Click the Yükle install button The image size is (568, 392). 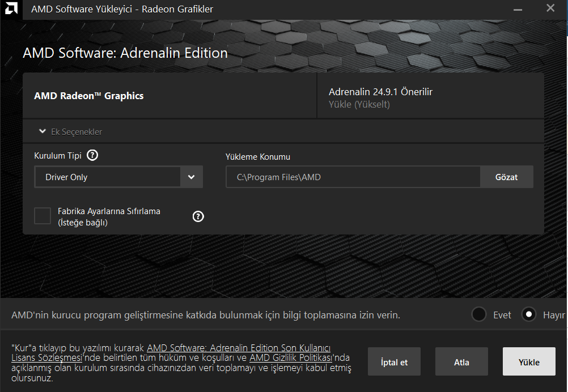point(529,361)
